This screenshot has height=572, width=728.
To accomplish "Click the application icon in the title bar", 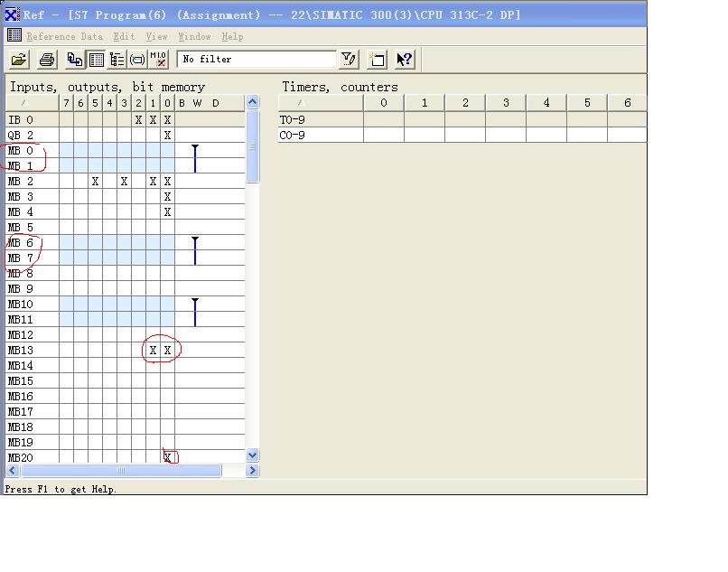I will pyautogui.click(x=12, y=14).
